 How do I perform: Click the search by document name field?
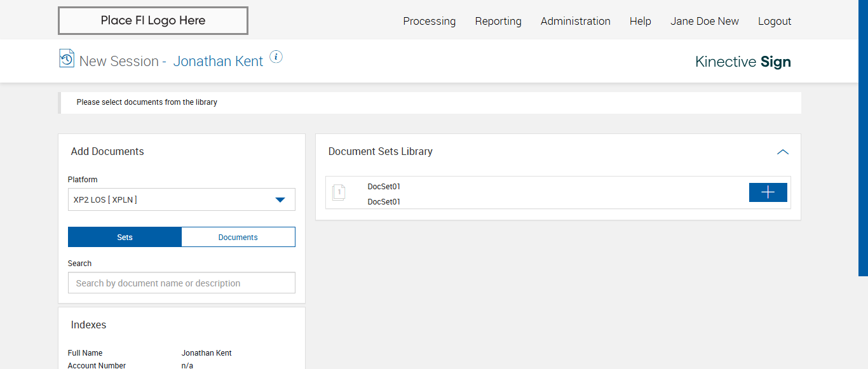point(181,283)
